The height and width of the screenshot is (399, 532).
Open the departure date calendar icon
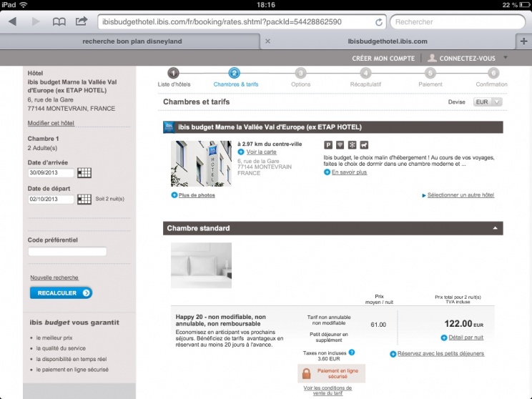(84, 199)
